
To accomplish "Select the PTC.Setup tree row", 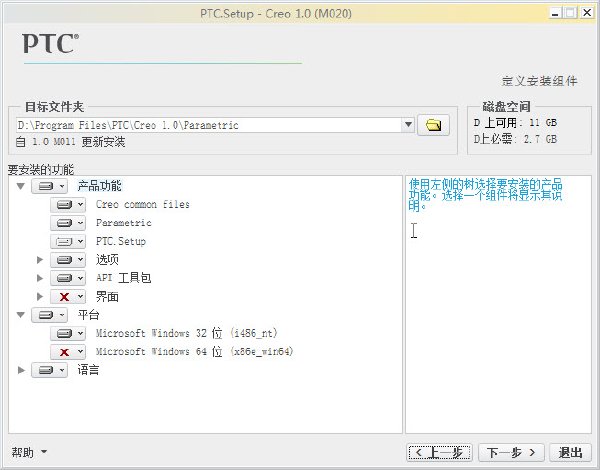I will point(121,241).
